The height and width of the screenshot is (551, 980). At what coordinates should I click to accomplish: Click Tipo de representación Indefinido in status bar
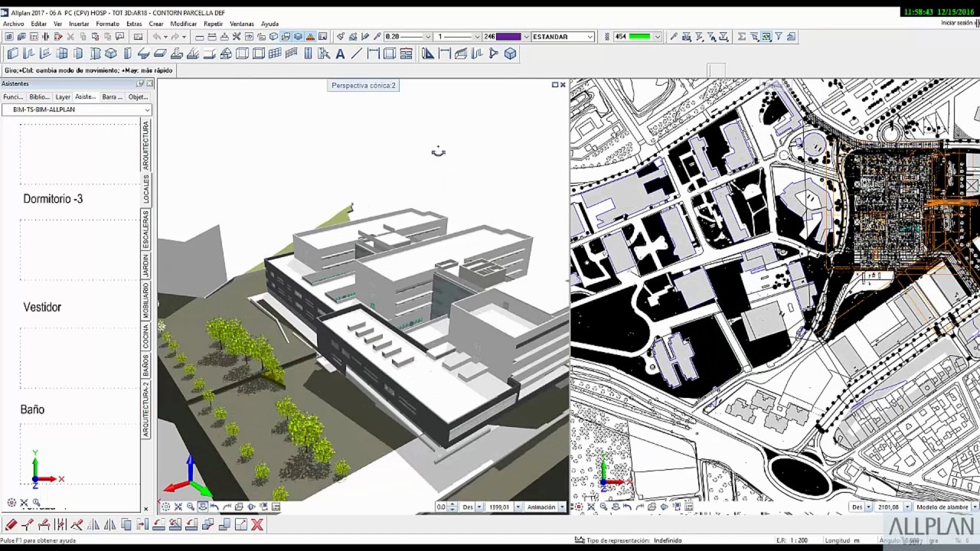(634, 540)
